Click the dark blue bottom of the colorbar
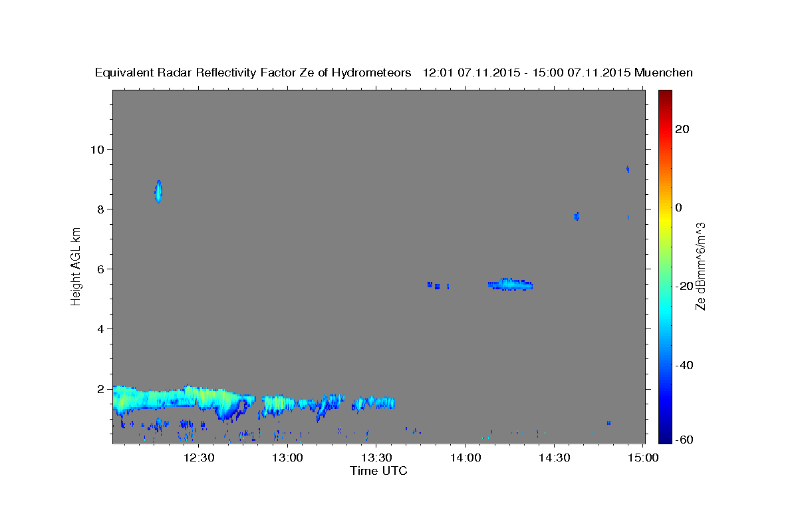The width and height of the screenshot is (798, 532). (664, 438)
